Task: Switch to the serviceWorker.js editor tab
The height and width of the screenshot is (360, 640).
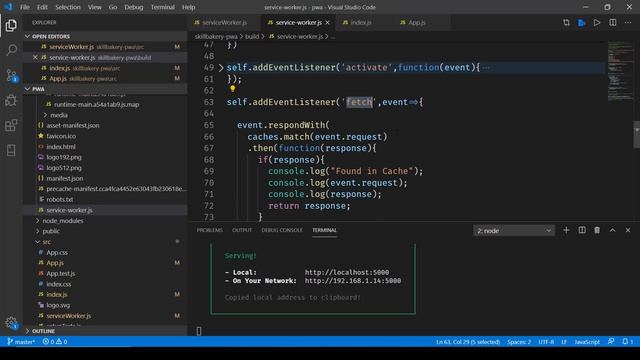Action: (224, 22)
